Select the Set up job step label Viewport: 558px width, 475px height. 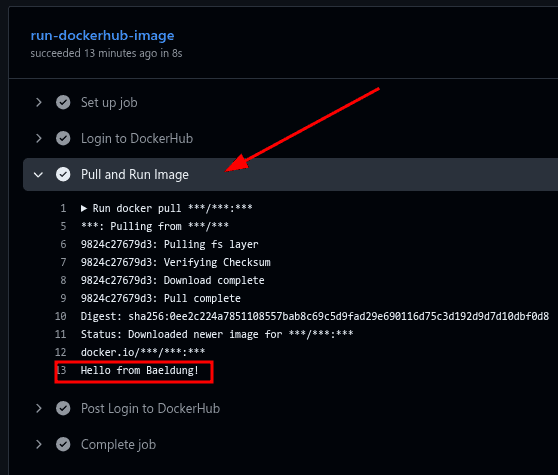[109, 103]
